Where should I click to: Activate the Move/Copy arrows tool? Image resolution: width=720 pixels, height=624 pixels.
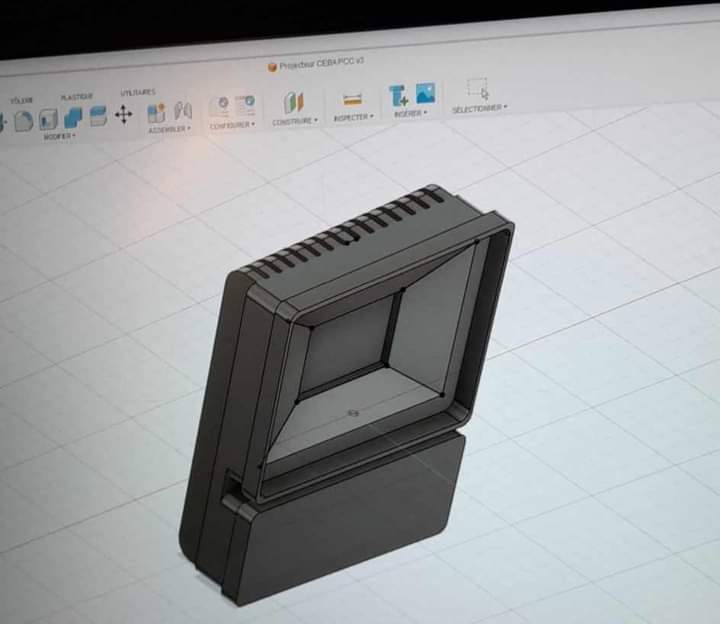pos(124,114)
